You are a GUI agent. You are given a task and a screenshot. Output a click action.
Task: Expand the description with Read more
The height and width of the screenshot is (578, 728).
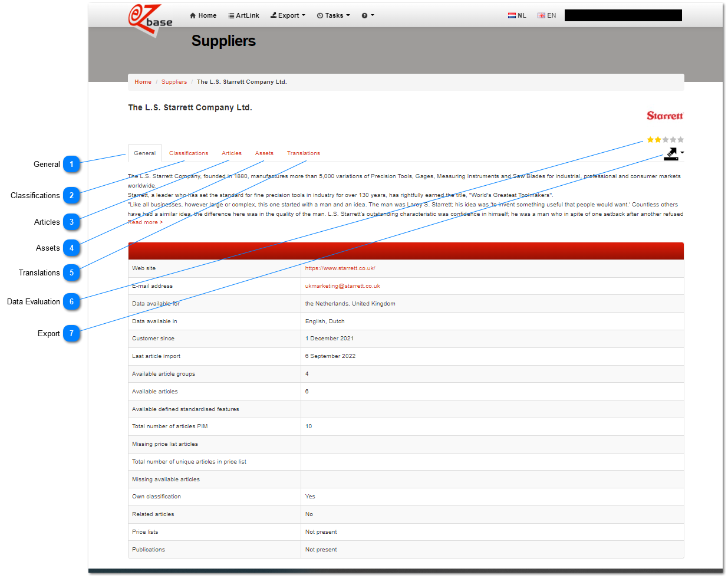click(145, 222)
